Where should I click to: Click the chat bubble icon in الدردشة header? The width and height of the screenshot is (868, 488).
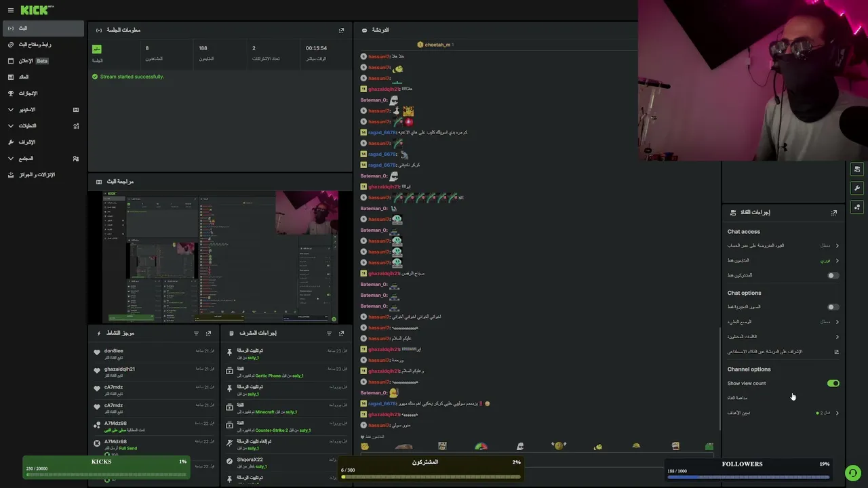pos(365,30)
